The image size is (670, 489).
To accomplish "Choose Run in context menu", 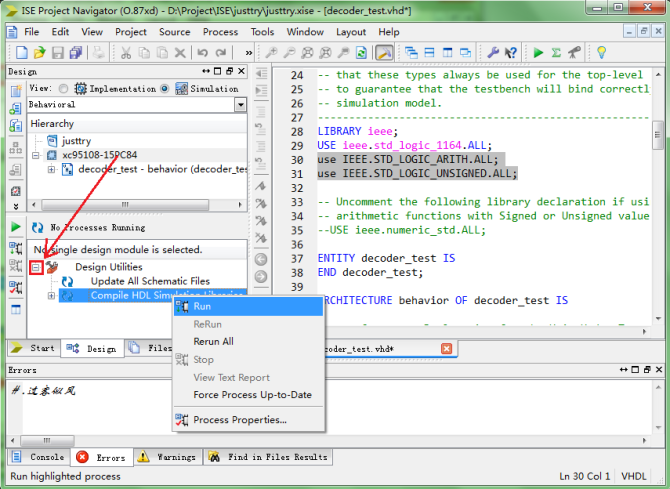I will [248, 306].
